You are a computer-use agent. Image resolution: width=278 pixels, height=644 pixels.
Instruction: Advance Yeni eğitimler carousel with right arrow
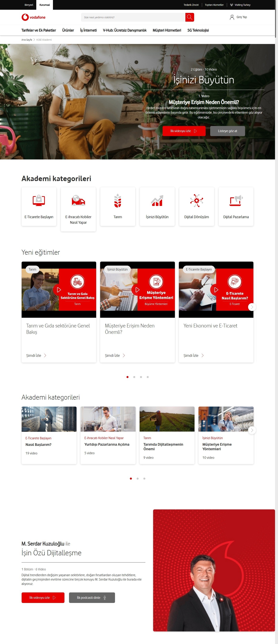coord(252,307)
